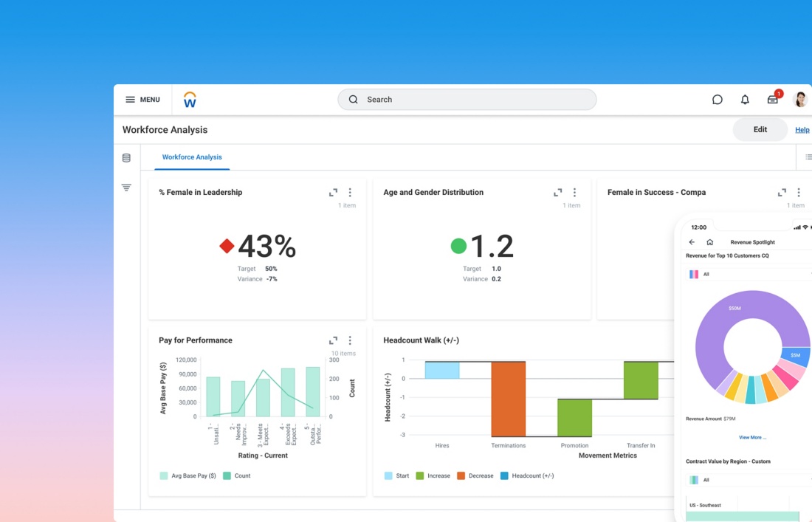Open Pay for Performance options menu
Viewport: 812px width, 522px height.
point(350,340)
